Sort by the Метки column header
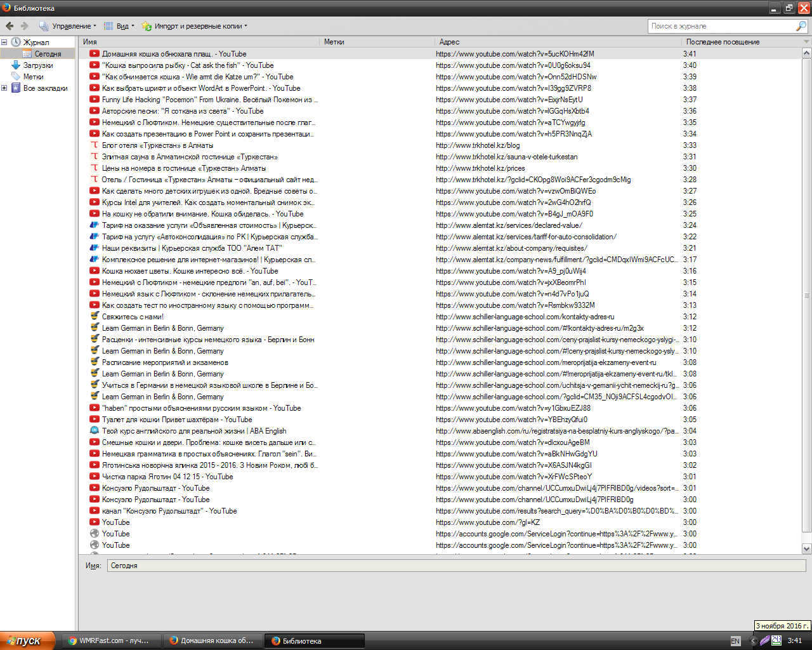Viewport: 812px width, 650px height. [x=377, y=42]
